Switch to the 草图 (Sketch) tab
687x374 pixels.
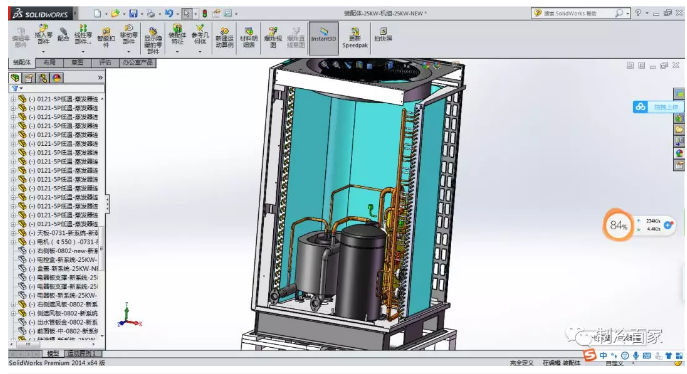point(77,63)
